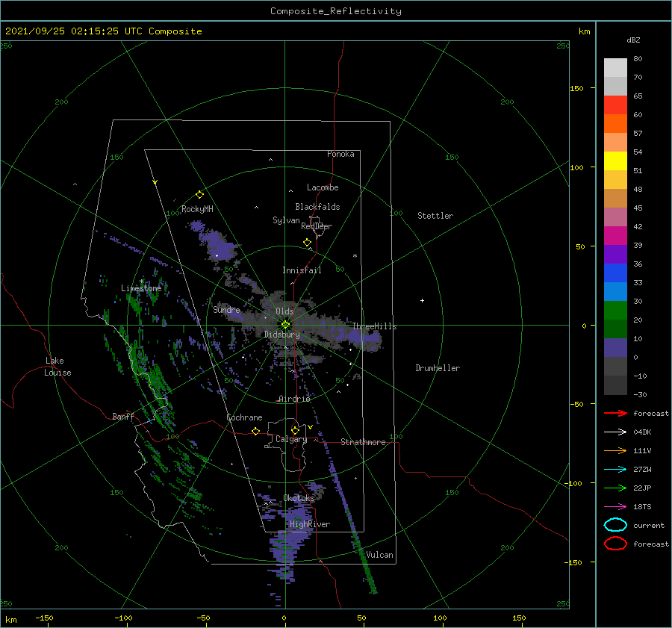Click the yellow diamond marker inside Calgary
The width and height of the screenshot is (672, 628).
(295, 430)
